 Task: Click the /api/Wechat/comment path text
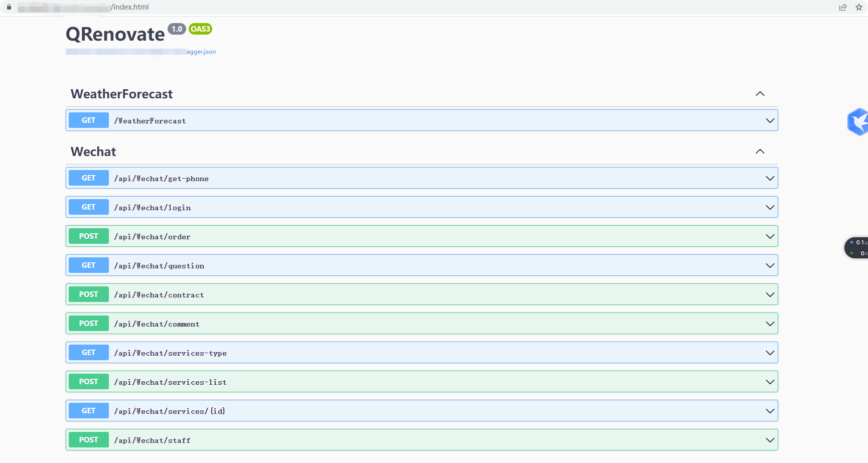point(157,324)
